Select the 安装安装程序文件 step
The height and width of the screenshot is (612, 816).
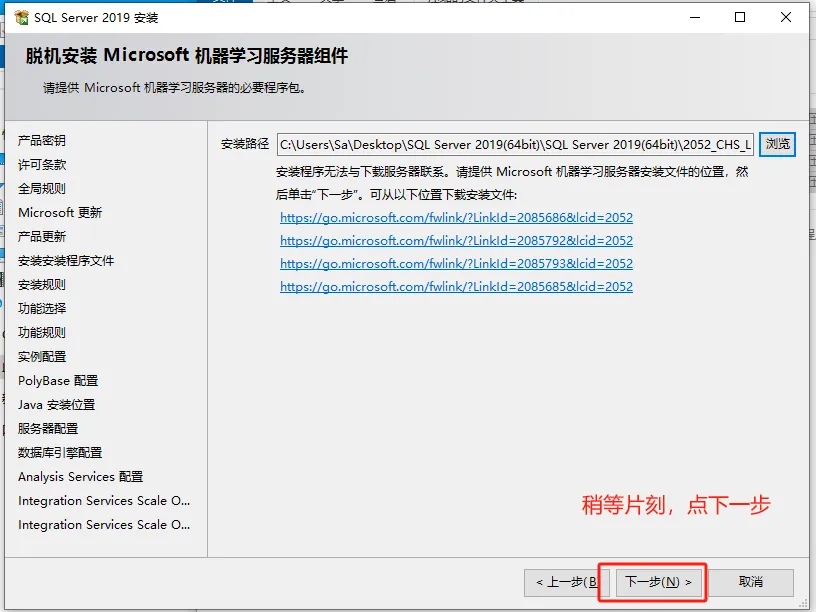[x=66, y=261]
